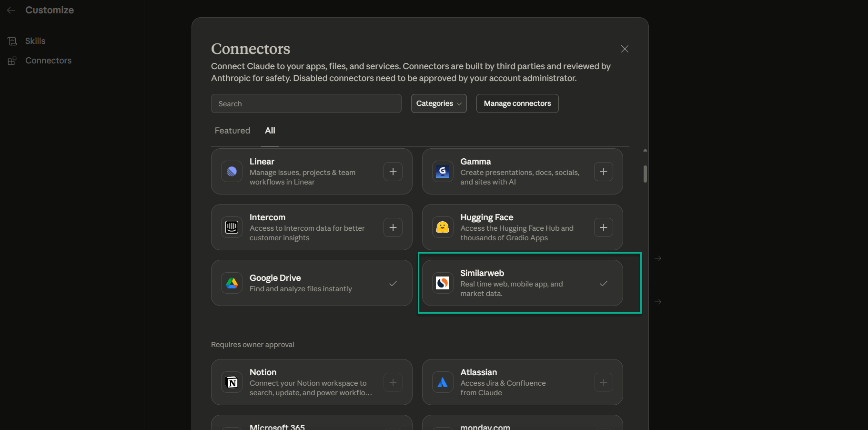The width and height of the screenshot is (868, 430).
Task: Open the Similarweb connector title
Action: (482, 273)
